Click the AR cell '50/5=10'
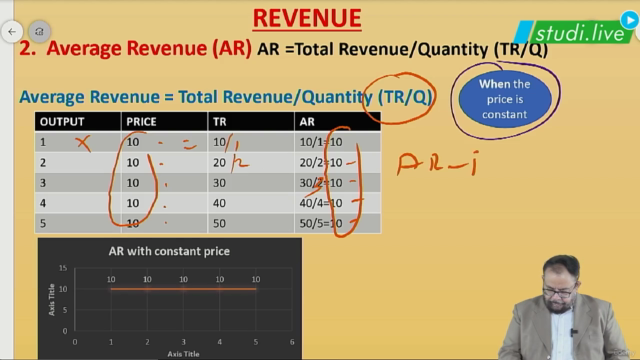 point(338,223)
